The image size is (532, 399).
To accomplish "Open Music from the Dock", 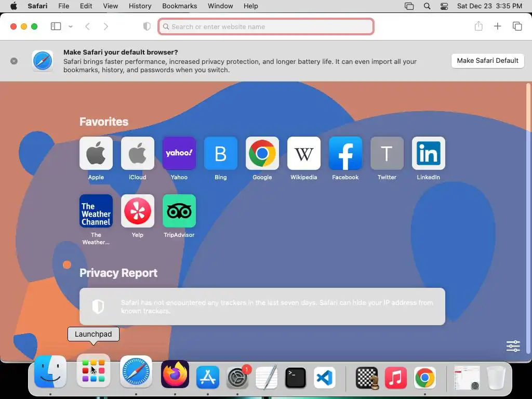I will click(396, 377).
